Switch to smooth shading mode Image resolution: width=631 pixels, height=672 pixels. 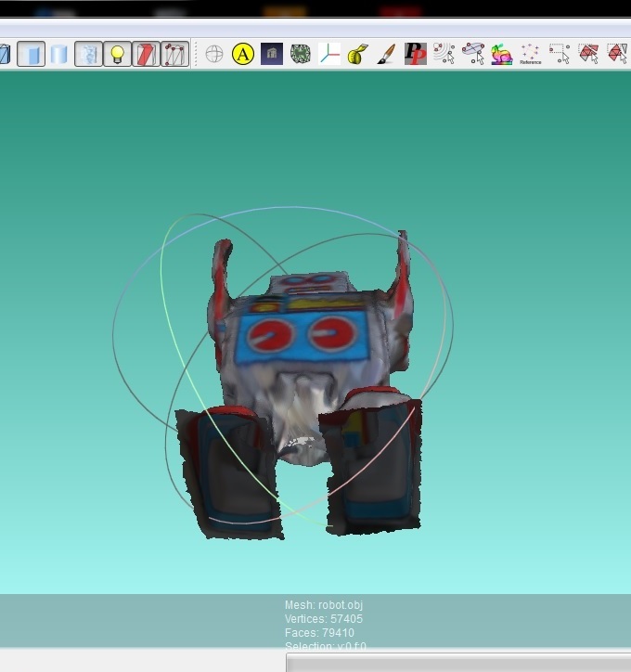tap(58, 54)
